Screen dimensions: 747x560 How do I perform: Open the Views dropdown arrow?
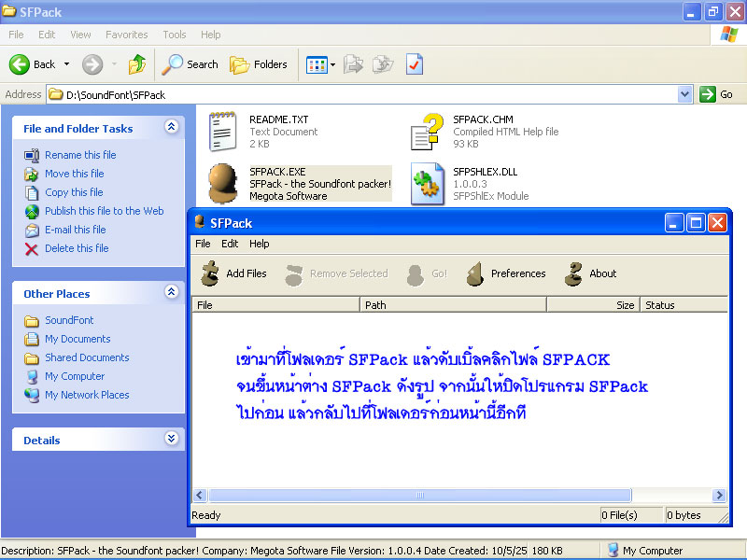pos(332,64)
